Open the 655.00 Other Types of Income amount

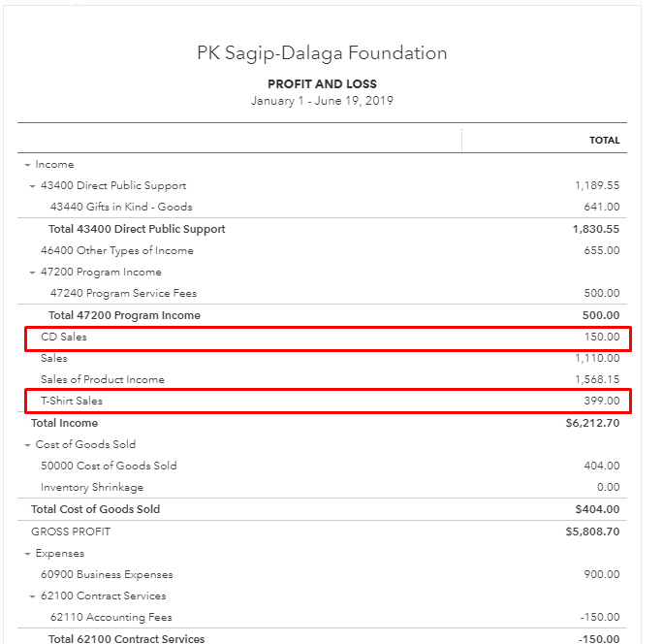pyautogui.click(x=602, y=250)
